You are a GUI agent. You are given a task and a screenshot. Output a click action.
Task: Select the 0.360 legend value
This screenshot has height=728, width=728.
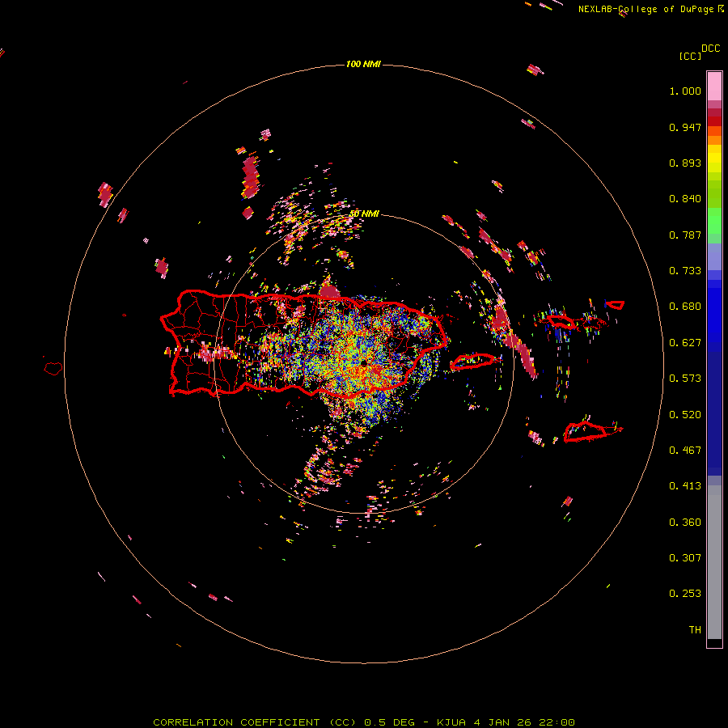click(685, 523)
